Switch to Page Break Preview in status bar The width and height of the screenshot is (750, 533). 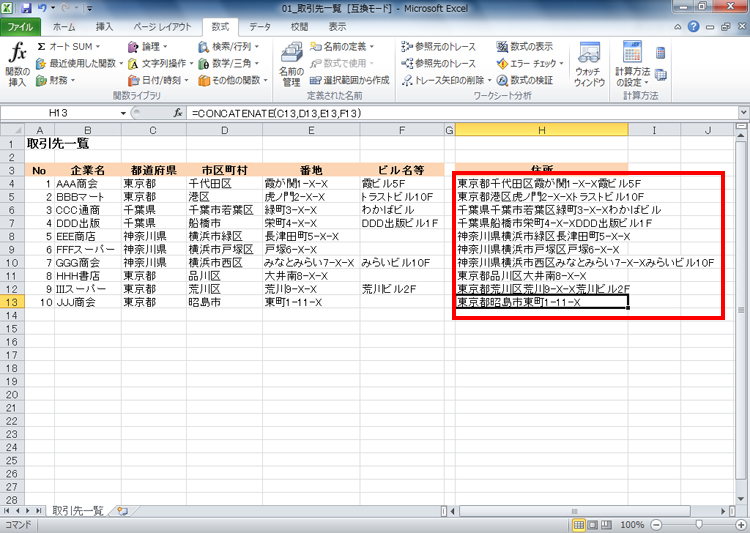606,525
